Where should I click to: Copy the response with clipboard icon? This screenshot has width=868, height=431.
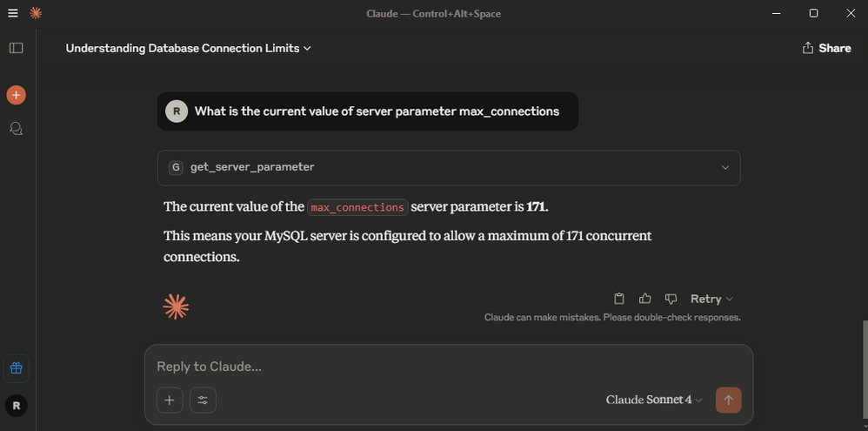click(619, 299)
